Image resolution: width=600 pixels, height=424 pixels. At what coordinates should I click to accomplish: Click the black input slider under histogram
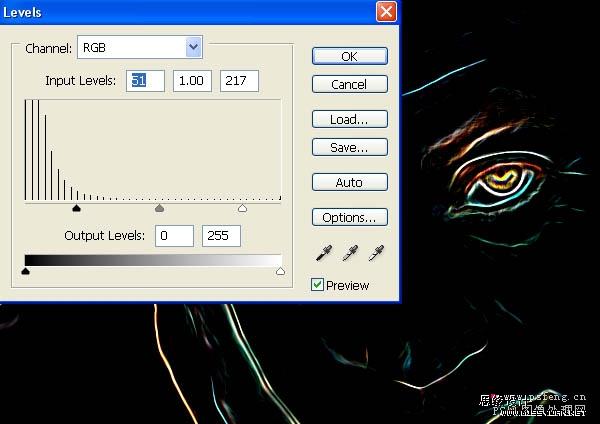click(x=76, y=209)
